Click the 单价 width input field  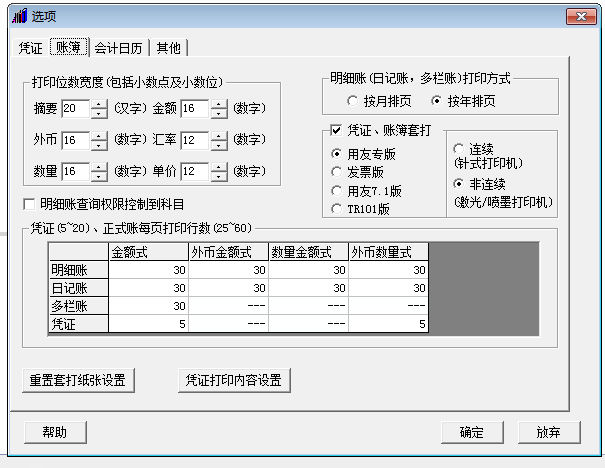(x=196, y=171)
